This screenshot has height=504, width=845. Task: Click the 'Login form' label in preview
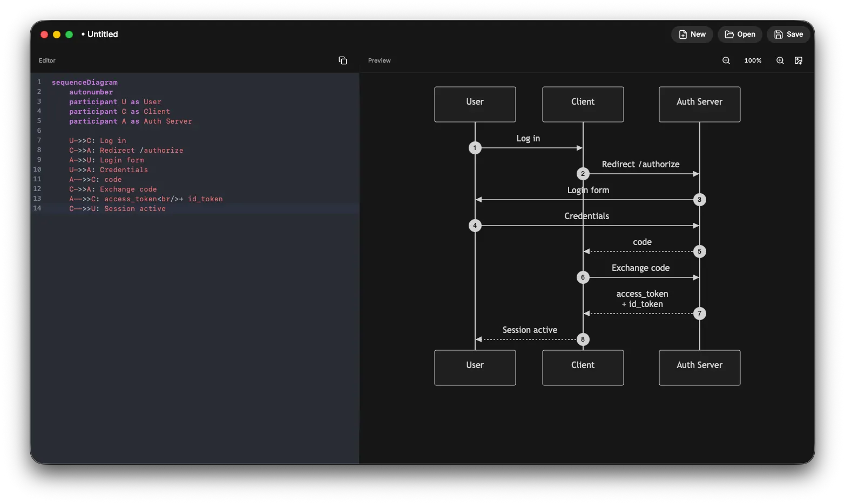pos(588,190)
